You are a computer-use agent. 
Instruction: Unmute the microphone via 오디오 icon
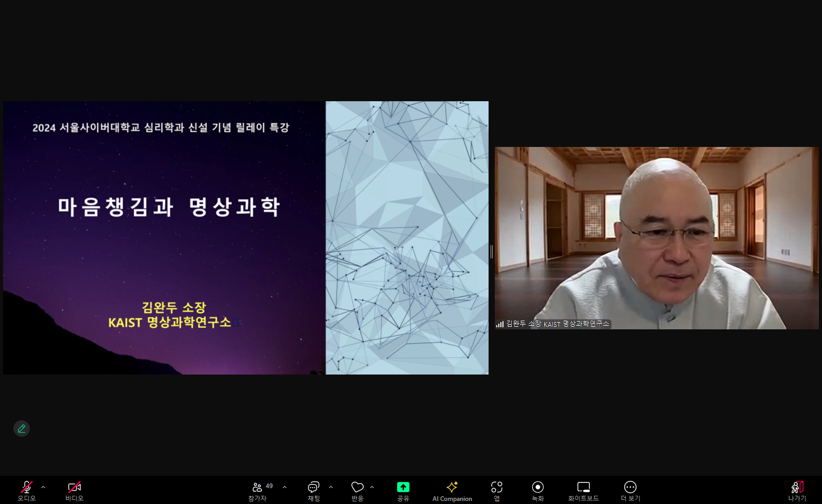(x=25, y=487)
